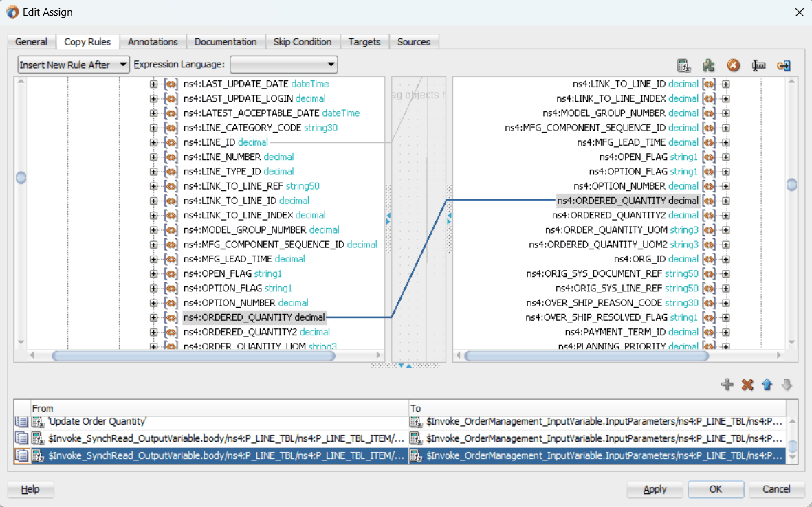
Task: Expand source node ns4:ORDERED_QUANTITY
Action: coord(154,317)
